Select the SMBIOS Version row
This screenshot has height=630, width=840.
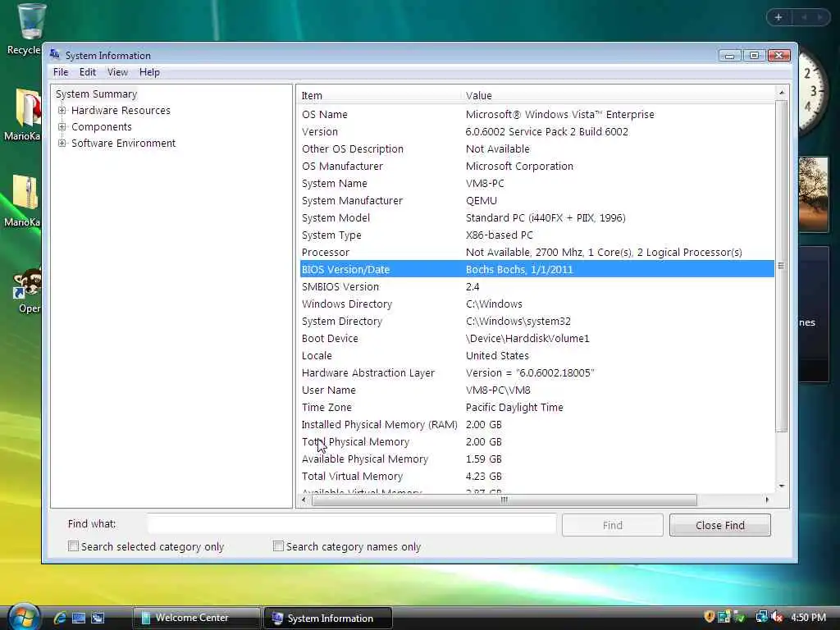536,286
